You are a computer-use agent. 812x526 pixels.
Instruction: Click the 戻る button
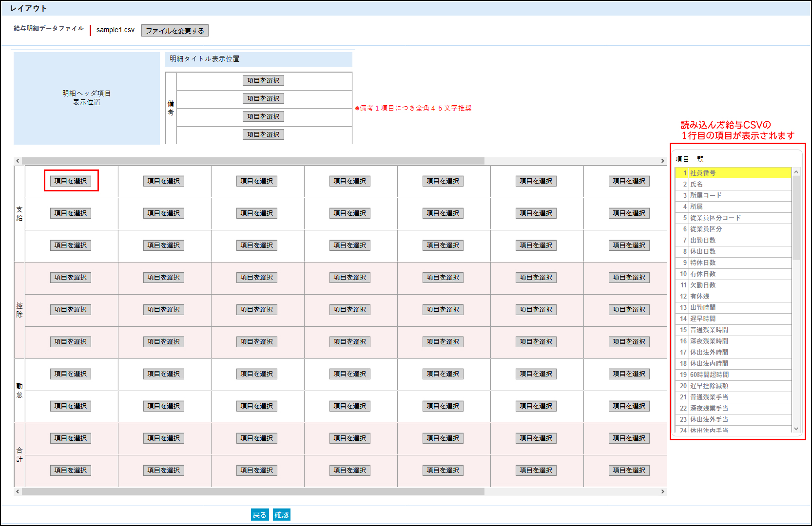pos(260,515)
